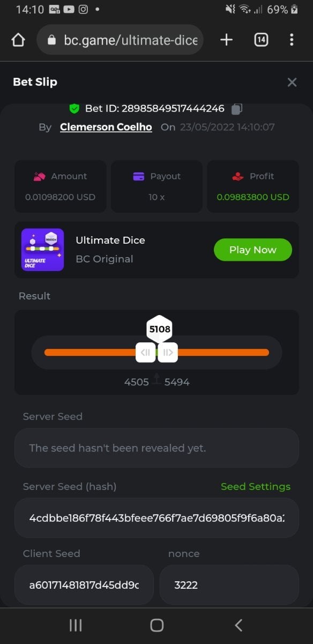Close the Bet Slip panel

(292, 82)
